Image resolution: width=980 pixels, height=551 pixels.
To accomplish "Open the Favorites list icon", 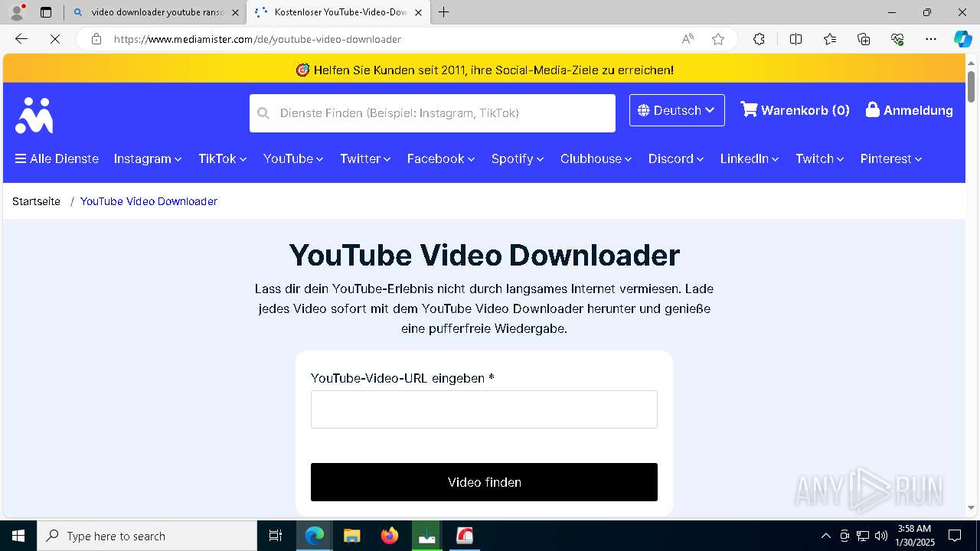I will (830, 39).
